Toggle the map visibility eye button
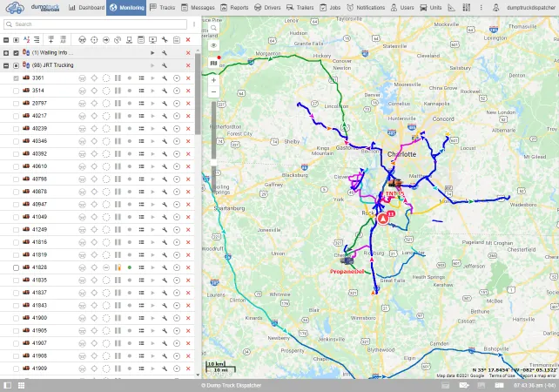 click(x=213, y=45)
